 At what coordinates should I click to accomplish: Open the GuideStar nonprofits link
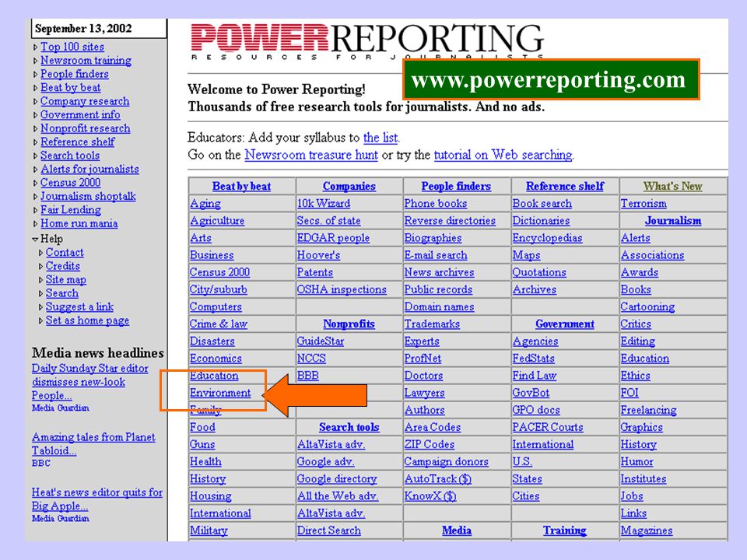(320, 341)
